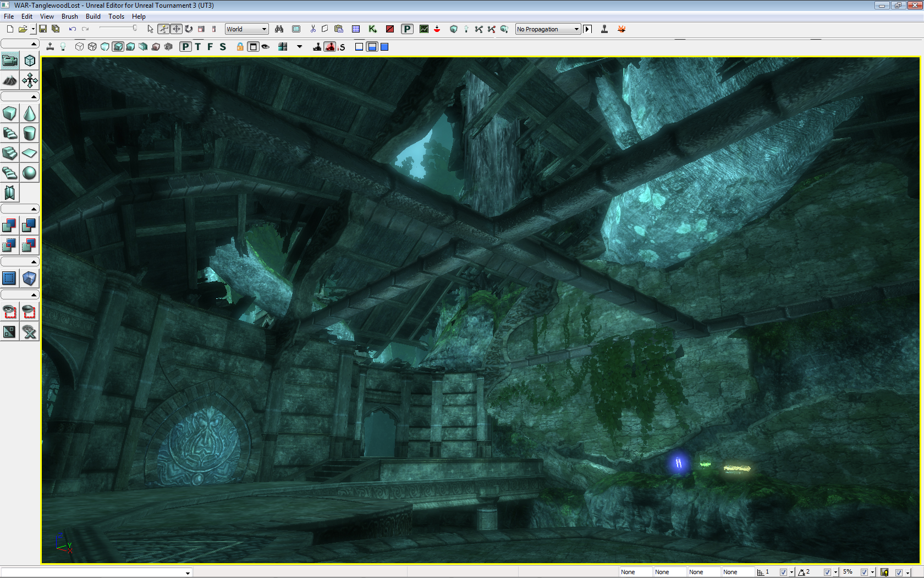Switch viewport to brush wireframe mode
Image resolution: width=924 pixels, height=578 pixels.
pos(80,47)
